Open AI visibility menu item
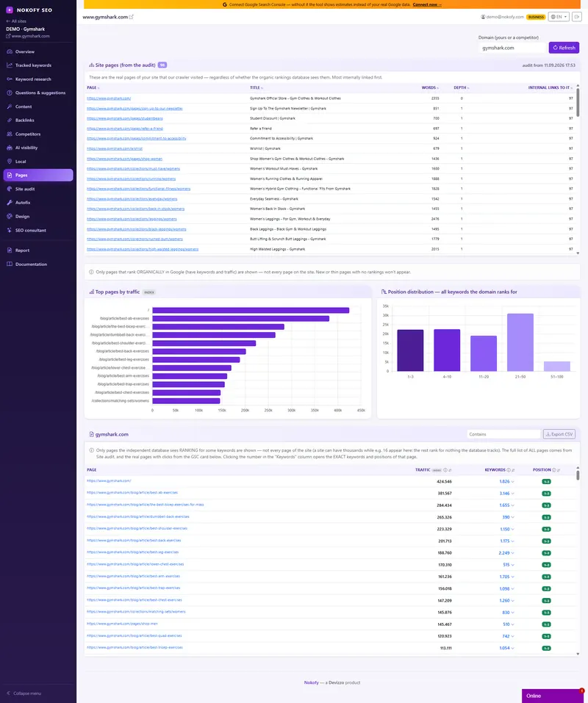This screenshot has width=588, height=703. click(x=38, y=148)
